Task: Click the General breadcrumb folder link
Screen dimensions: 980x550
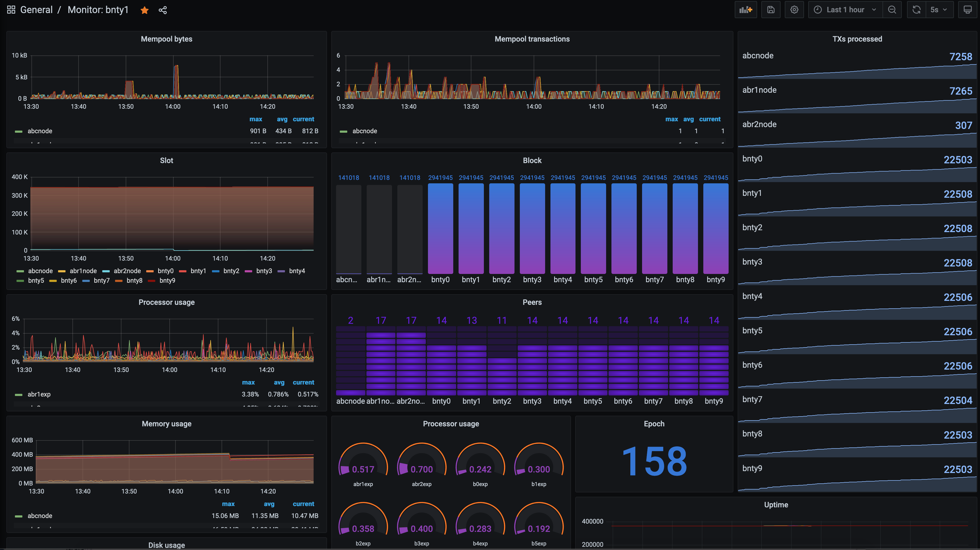Action: (36, 10)
